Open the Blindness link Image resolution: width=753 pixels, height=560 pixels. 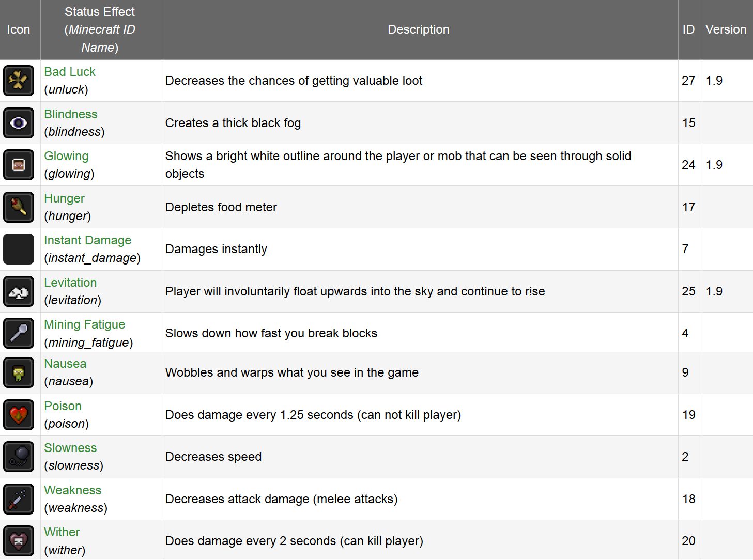point(71,114)
